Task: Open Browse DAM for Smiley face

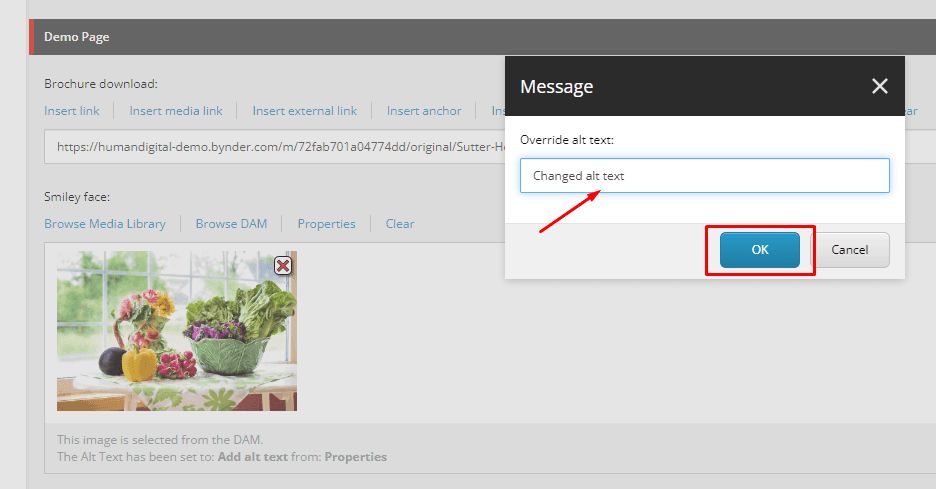Action: pyautogui.click(x=232, y=224)
